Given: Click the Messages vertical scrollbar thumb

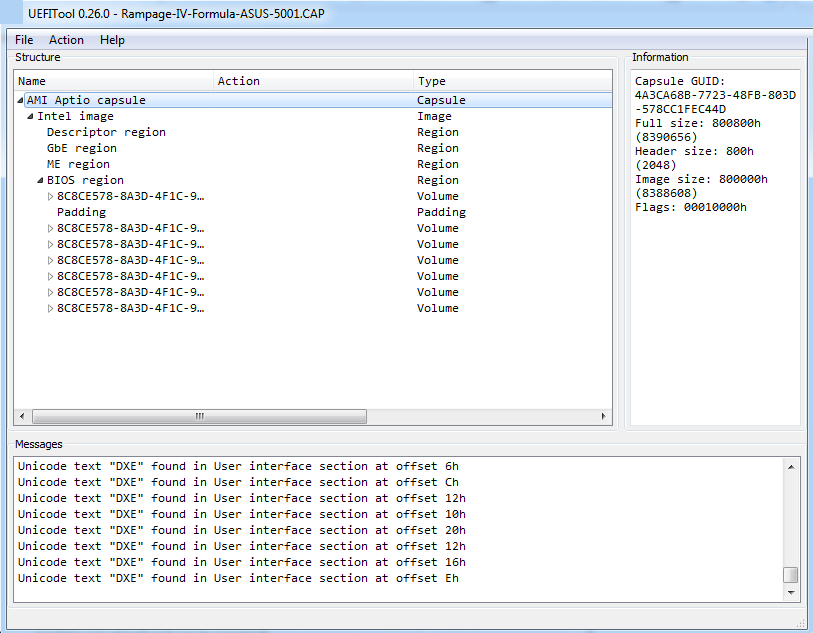Looking at the screenshot, I should (791, 575).
